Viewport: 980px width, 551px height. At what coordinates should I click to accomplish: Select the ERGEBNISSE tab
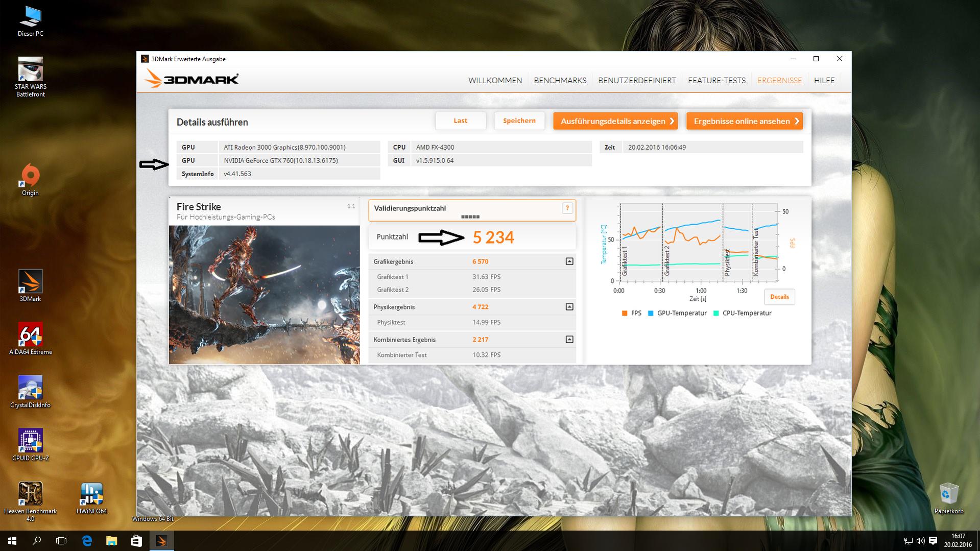click(779, 80)
